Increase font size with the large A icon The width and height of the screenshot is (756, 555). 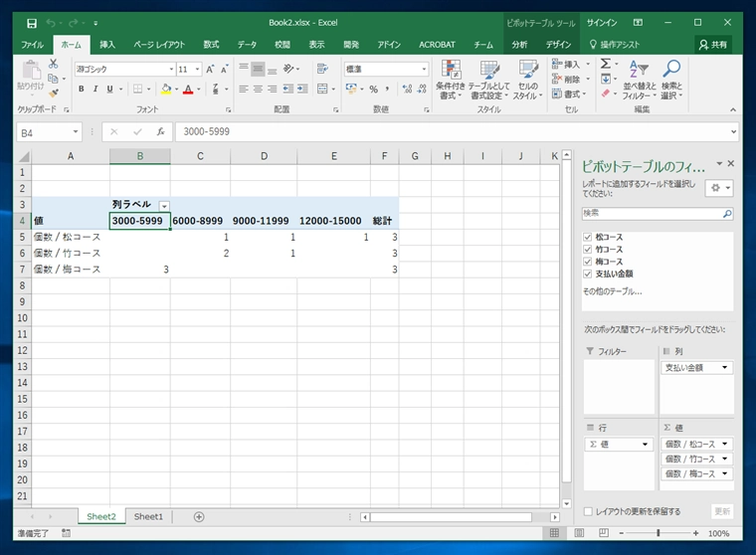[210, 70]
